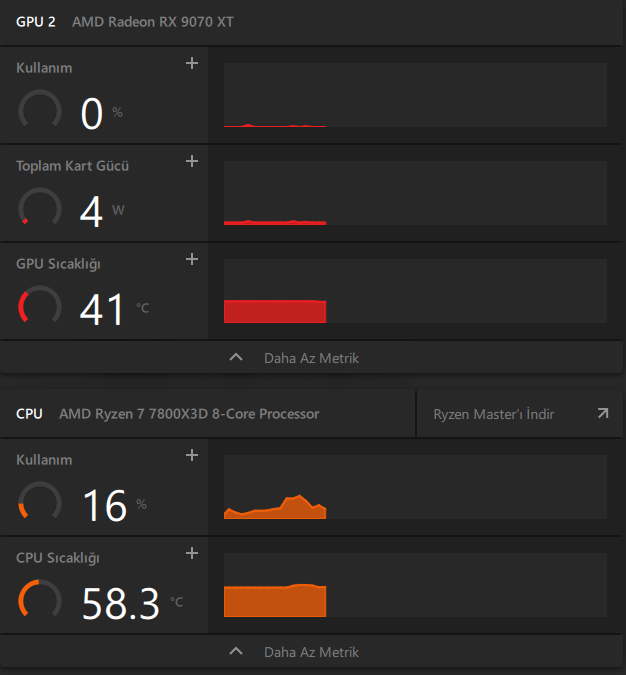Click the external arrow icon beside Ryzen Master'ı İndir
Screen dimensions: 626x675
coord(602,413)
